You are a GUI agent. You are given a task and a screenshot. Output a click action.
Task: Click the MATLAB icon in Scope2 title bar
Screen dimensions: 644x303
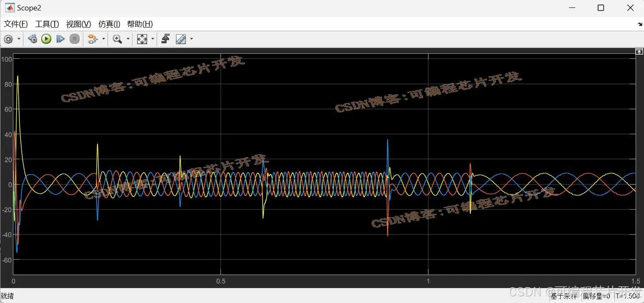9,8
